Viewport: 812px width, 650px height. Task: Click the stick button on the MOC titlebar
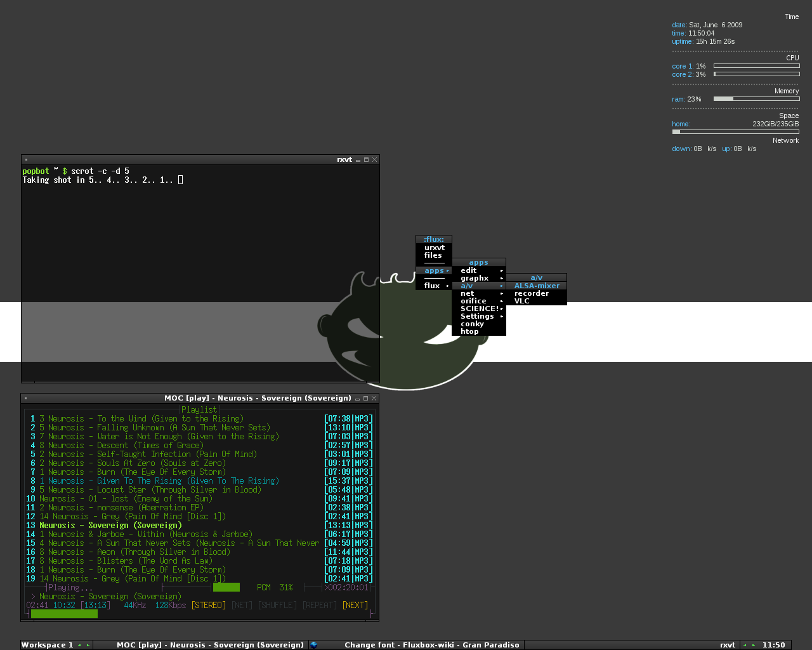(26, 399)
